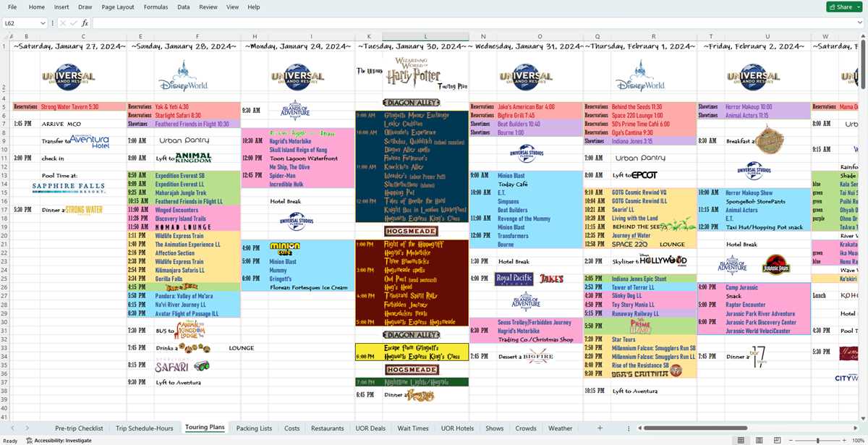The width and height of the screenshot is (868, 445).
Task: Switch to Restaurants sheet tab
Action: (x=328, y=428)
